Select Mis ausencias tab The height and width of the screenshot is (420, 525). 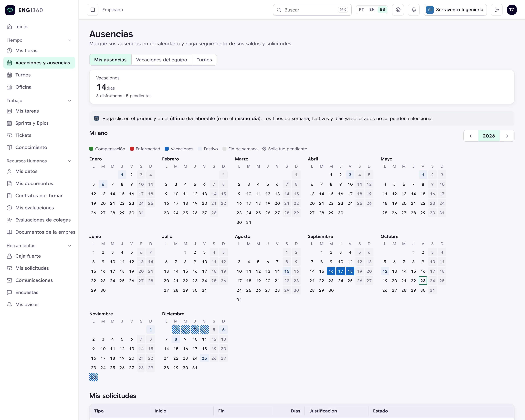(110, 60)
